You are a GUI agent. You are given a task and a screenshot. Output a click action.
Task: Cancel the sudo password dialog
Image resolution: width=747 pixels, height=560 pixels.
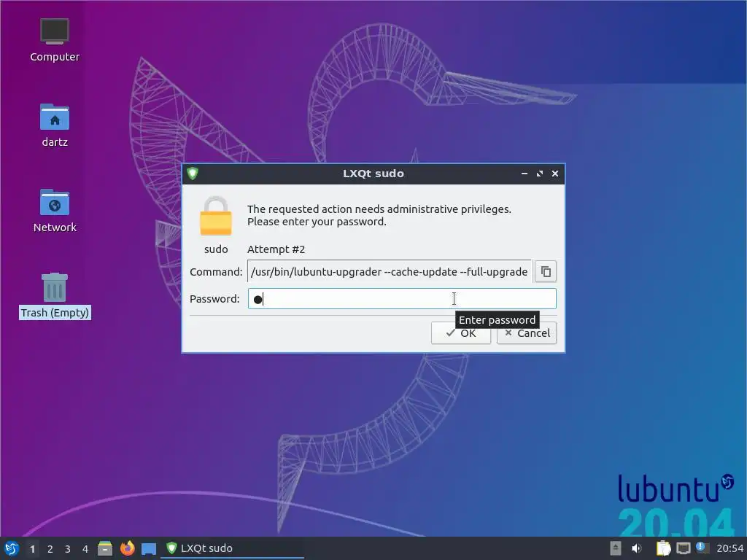pyautogui.click(x=527, y=332)
